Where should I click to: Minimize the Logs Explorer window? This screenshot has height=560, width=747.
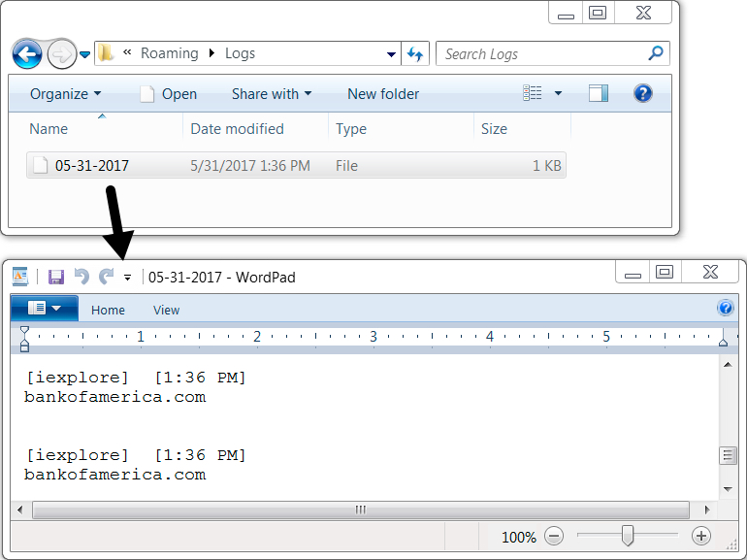(566, 14)
